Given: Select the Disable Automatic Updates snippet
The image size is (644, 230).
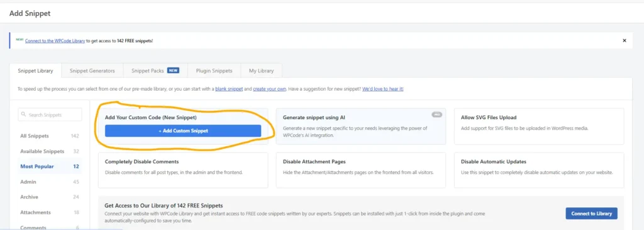Looking at the screenshot, I should pos(539,170).
